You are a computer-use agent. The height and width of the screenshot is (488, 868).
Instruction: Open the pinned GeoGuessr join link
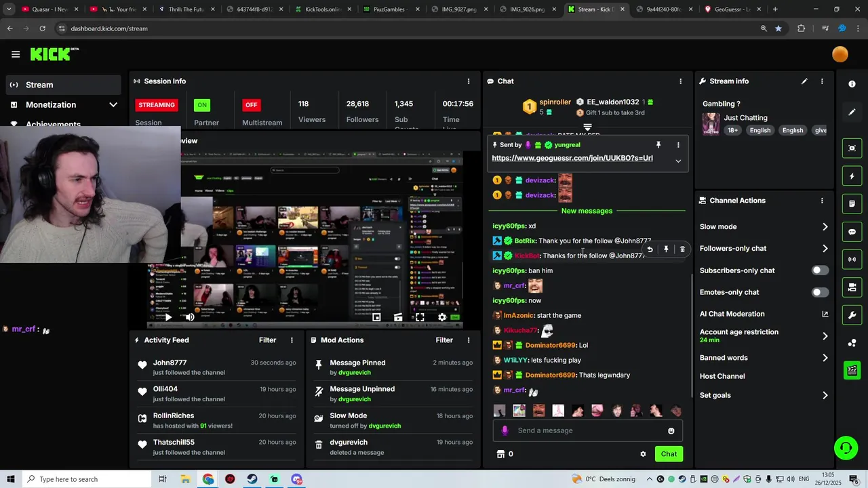[572, 158]
